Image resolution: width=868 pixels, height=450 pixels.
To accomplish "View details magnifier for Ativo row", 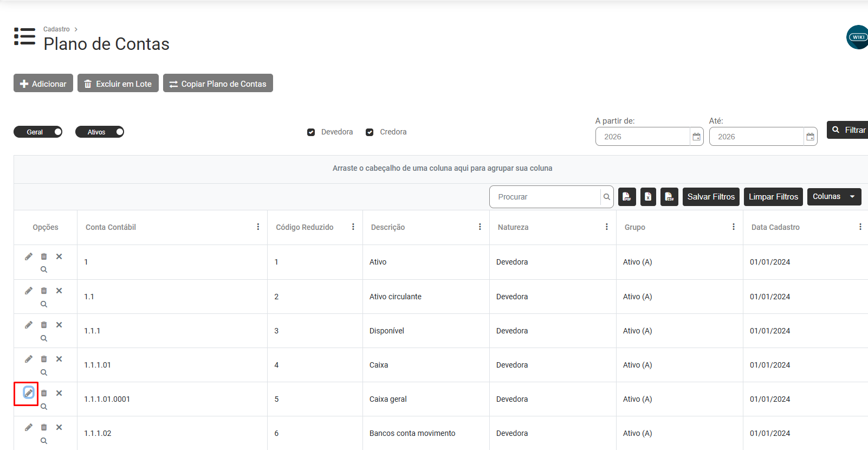I will tap(44, 269).
